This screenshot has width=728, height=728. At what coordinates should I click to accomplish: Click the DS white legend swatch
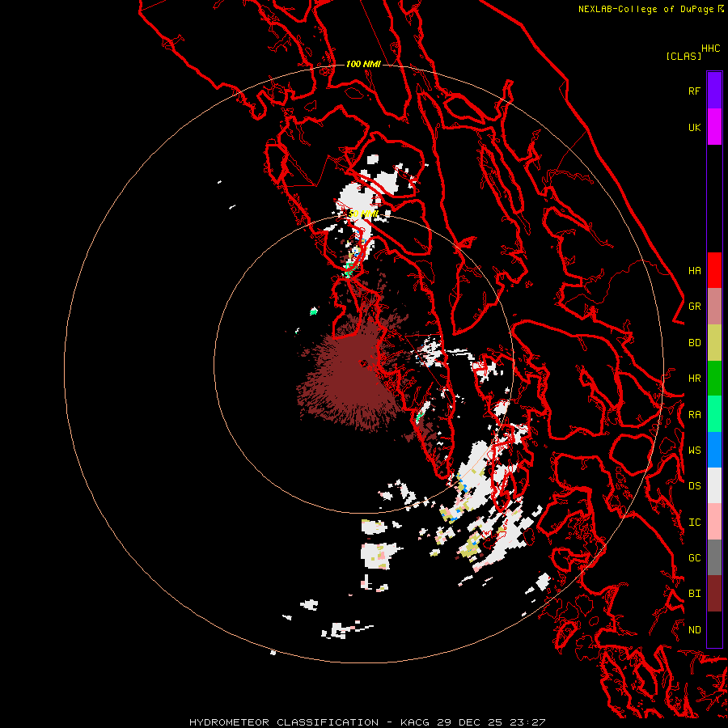pos(714,485)
